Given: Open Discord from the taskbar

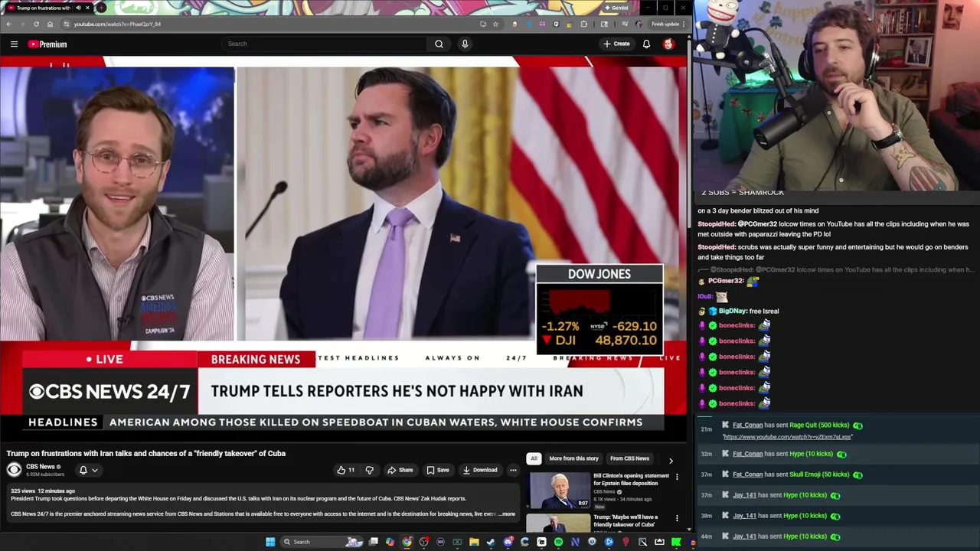Looking at the screenshot, I should [x=508, y=542].
